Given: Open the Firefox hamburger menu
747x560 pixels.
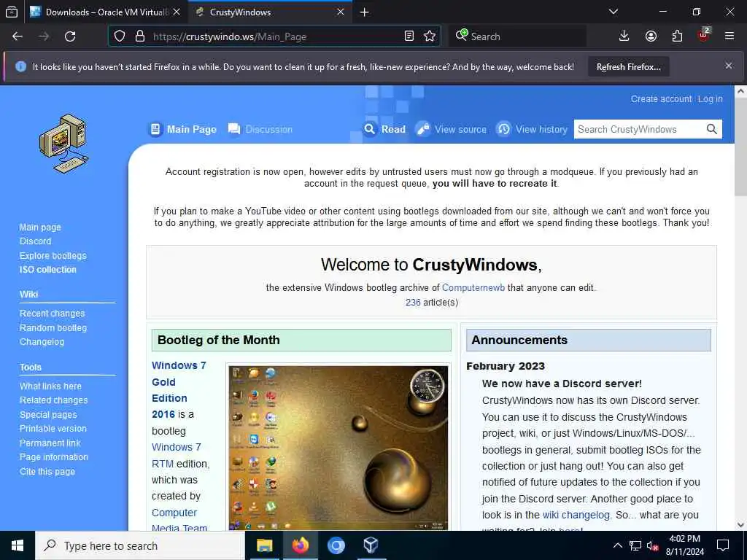Looking at the screenshot, I should (x=729, y=36).
